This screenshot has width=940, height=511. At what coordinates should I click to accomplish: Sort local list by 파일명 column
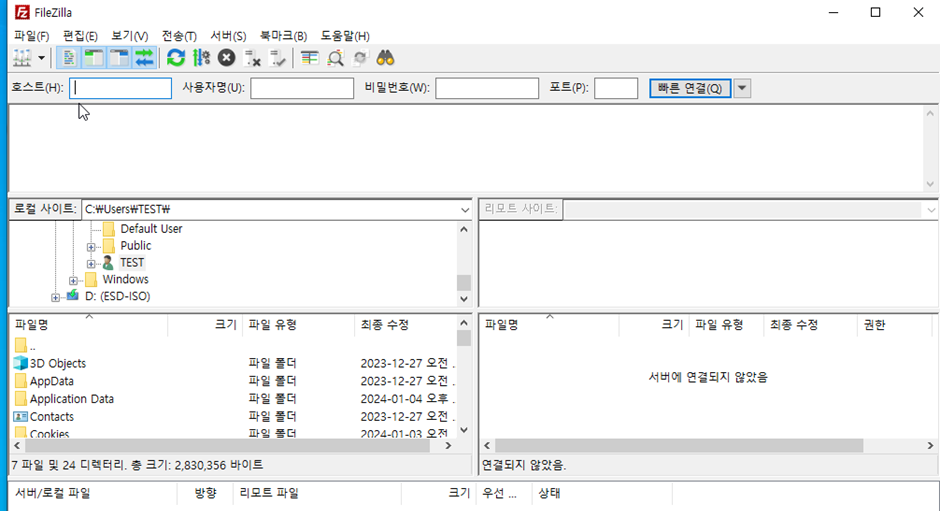tap(89, 324)
